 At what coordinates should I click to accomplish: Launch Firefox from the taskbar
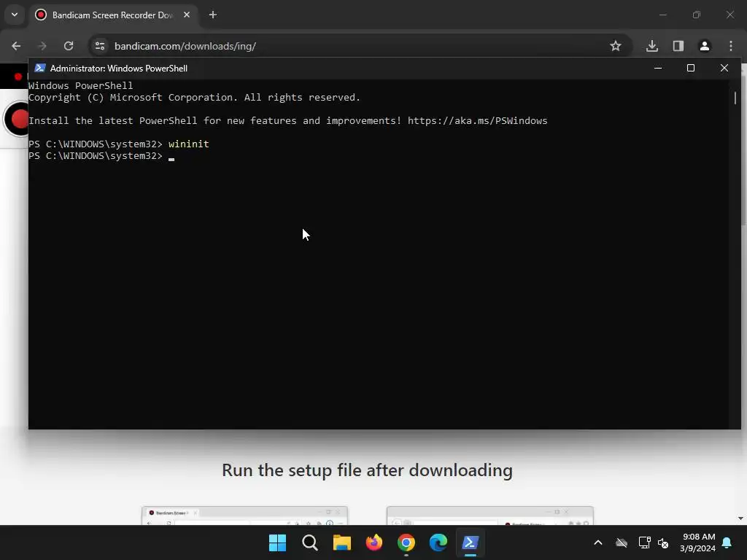(x=374, y=542)
